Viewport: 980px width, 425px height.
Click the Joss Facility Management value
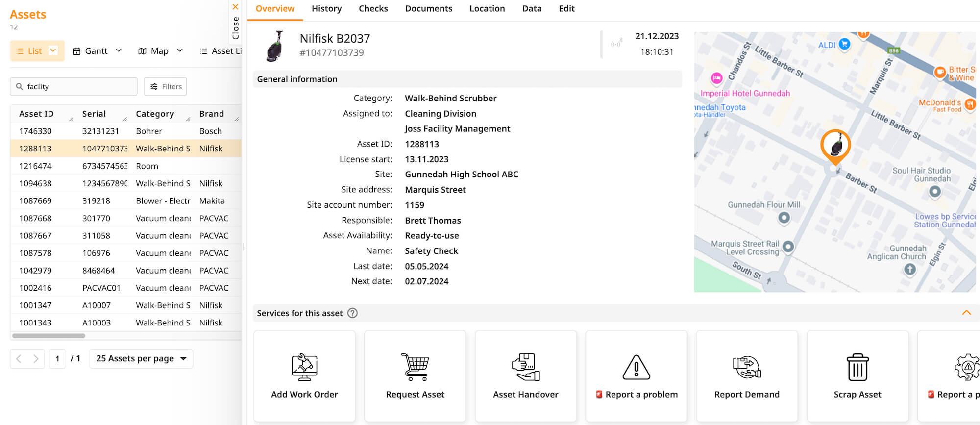pyautogui.click(x=457, y=129)
